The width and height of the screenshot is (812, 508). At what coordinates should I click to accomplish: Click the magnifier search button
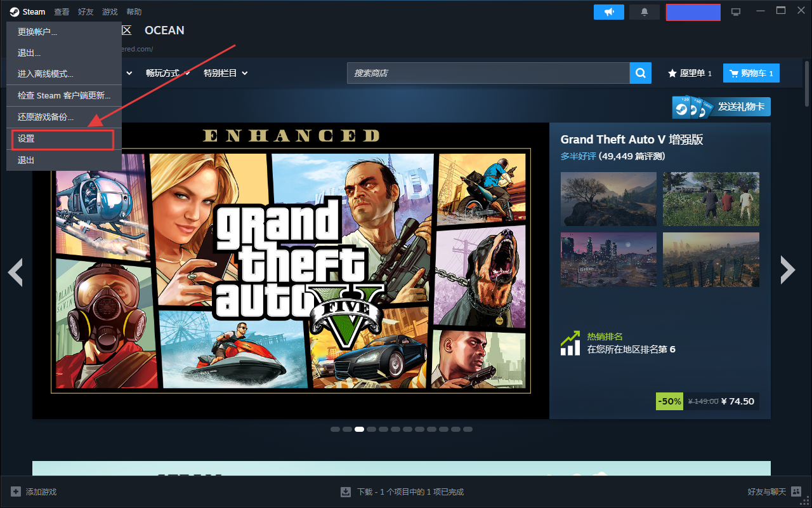pos(641,73)
